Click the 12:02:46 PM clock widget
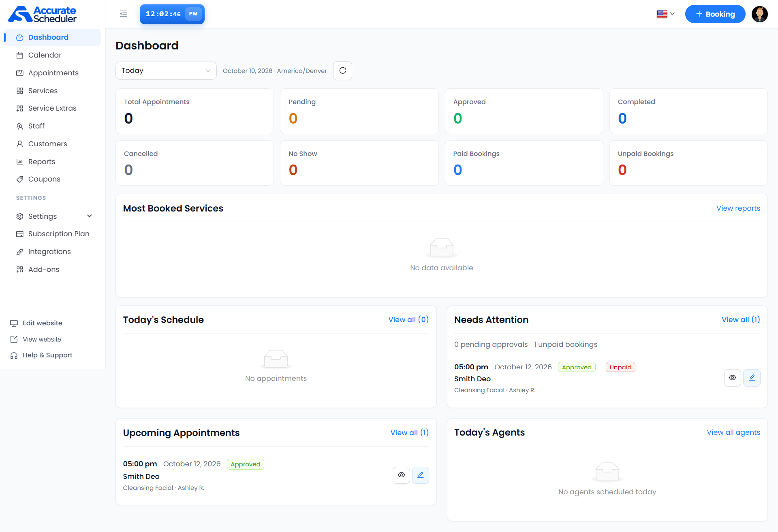The image size is (778, 532). click(172, 14)
